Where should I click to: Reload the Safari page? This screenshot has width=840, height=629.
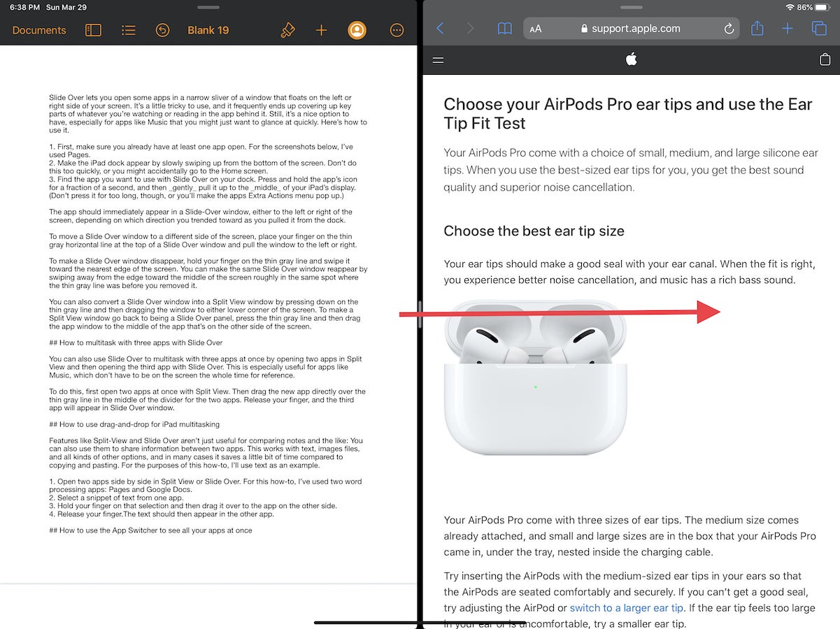tap(729, 29)
